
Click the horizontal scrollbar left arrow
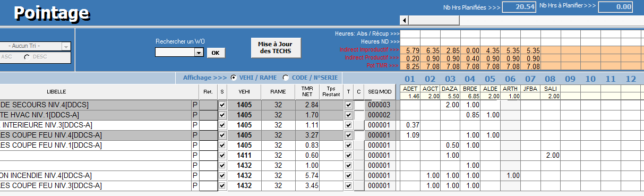pyautogui.click(x=404, y=20)
